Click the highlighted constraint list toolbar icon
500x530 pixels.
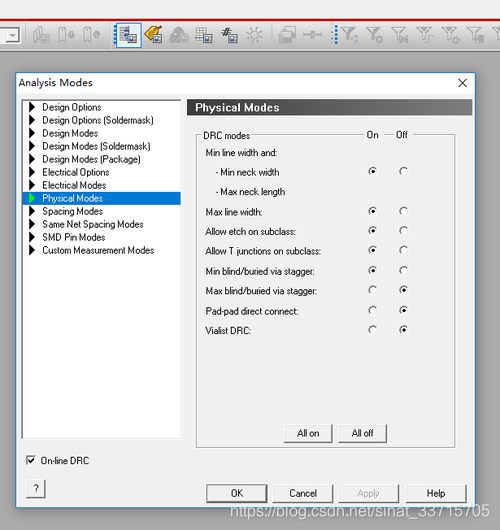pyautogui.click(x=128, y=35)
